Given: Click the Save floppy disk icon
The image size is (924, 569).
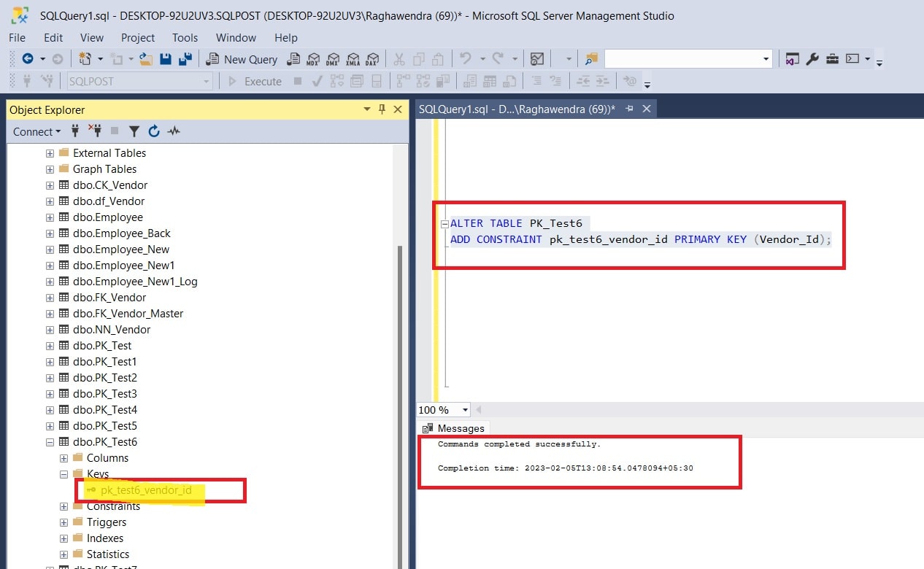Looking at the screenshot, I should coord(166,59).
